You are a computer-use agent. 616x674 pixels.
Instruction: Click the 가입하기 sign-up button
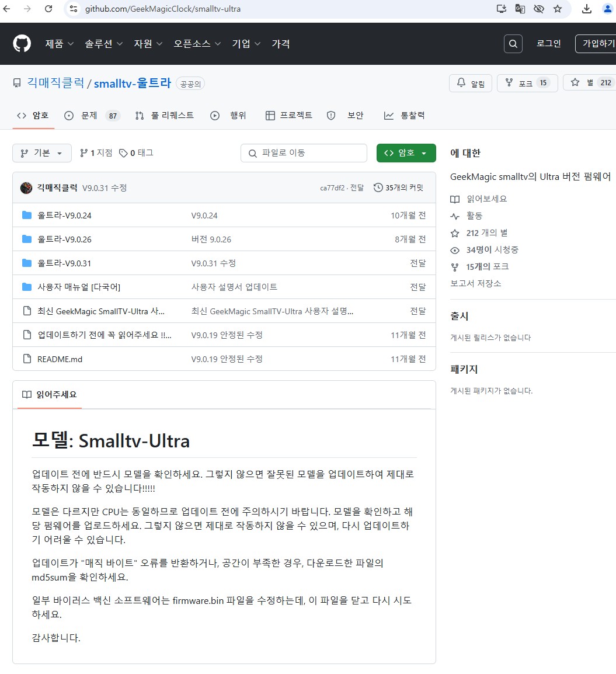point(596,43)
